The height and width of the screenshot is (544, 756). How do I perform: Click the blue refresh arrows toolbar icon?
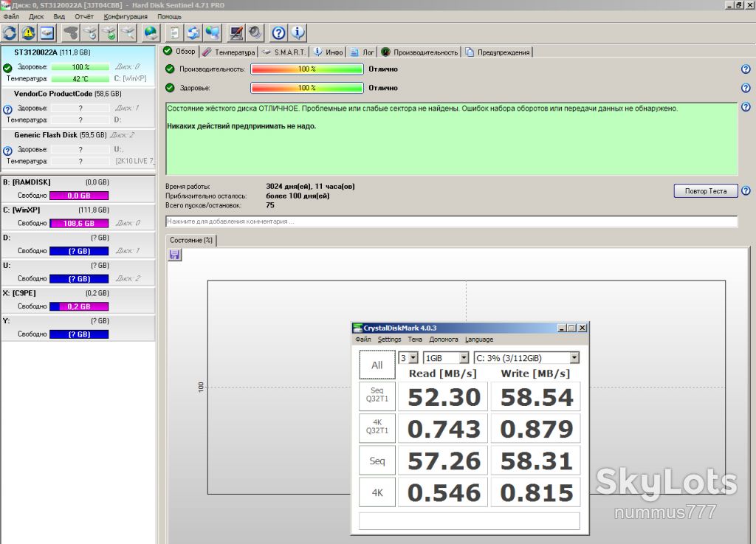coord(10,32)
